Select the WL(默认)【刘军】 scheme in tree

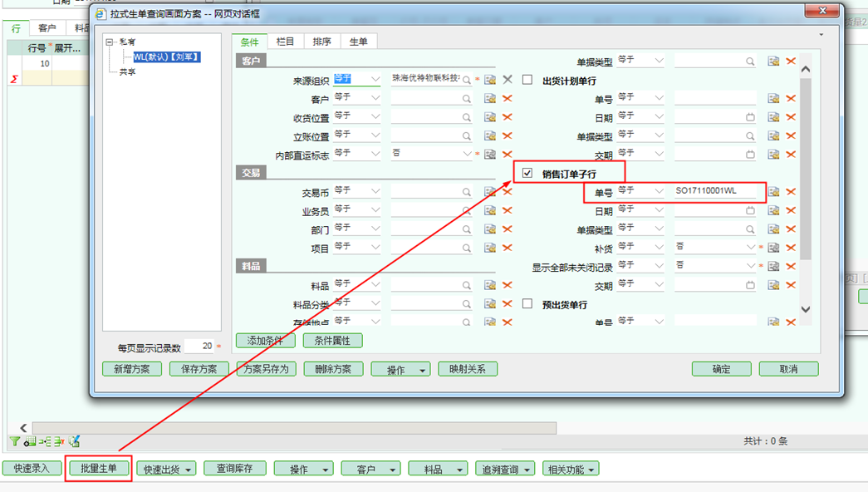[x=166, y=57]
